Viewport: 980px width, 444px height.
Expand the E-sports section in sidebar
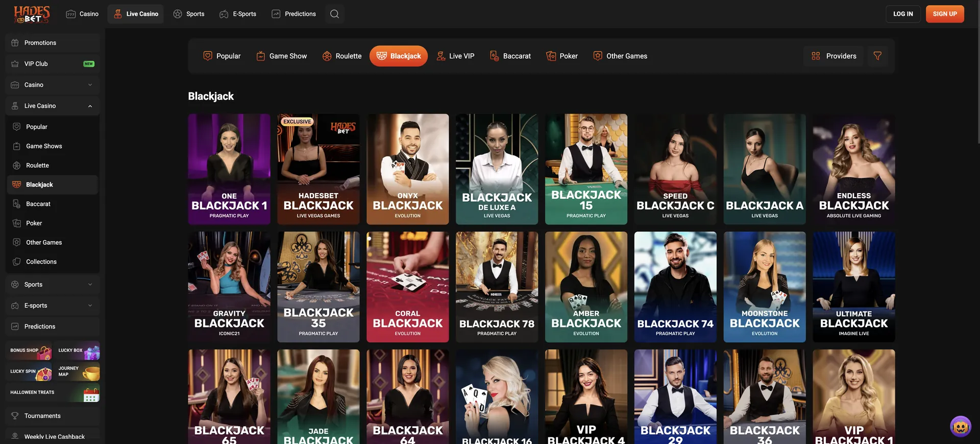coord(53,306)
